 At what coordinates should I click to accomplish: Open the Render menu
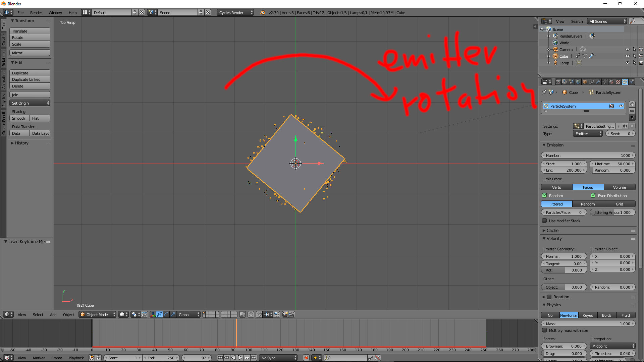(x=36, y=13)
